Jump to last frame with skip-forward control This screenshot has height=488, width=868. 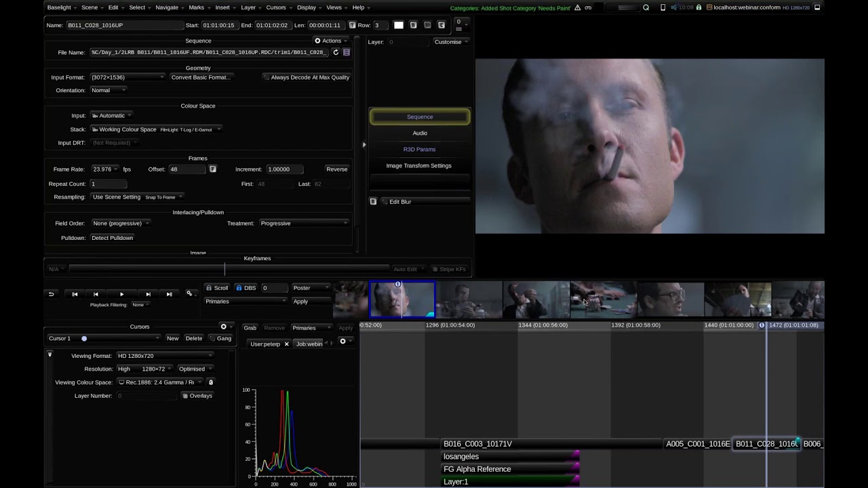[x=169, y=294]
